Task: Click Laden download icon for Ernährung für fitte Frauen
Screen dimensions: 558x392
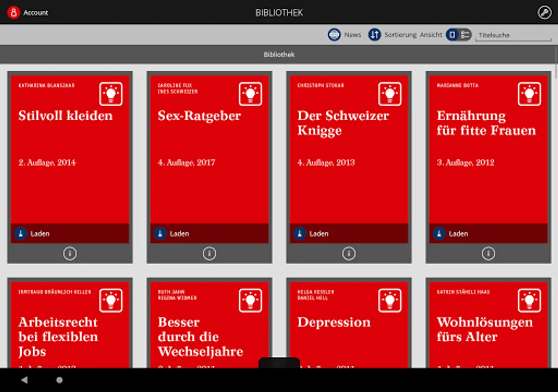Action: (x=439, y=233)
